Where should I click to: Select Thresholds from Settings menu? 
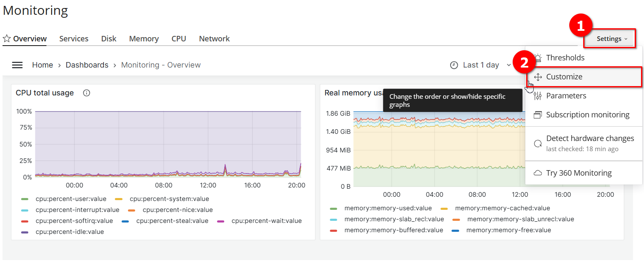click(x=584, y=58)
